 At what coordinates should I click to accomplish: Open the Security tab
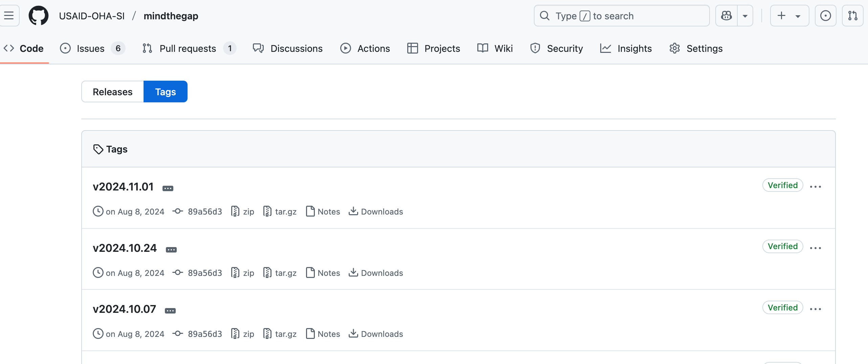[557, 48]
